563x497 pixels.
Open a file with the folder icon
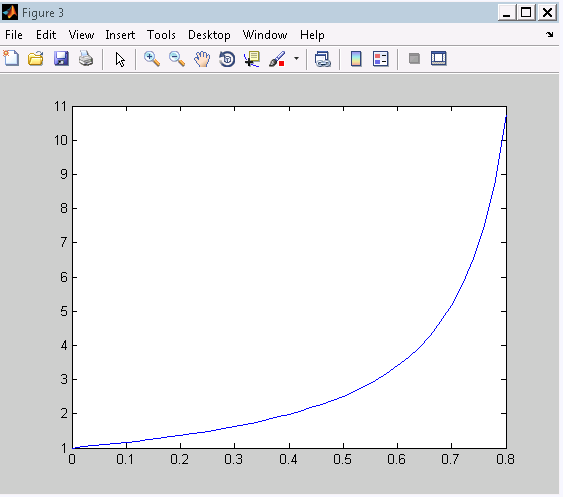(x=36, y=59)
